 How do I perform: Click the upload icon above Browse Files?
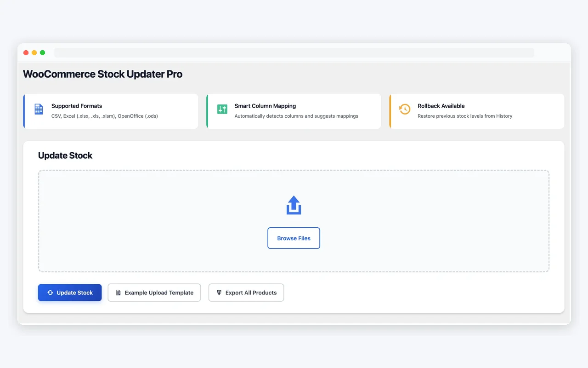pos(294,205)
